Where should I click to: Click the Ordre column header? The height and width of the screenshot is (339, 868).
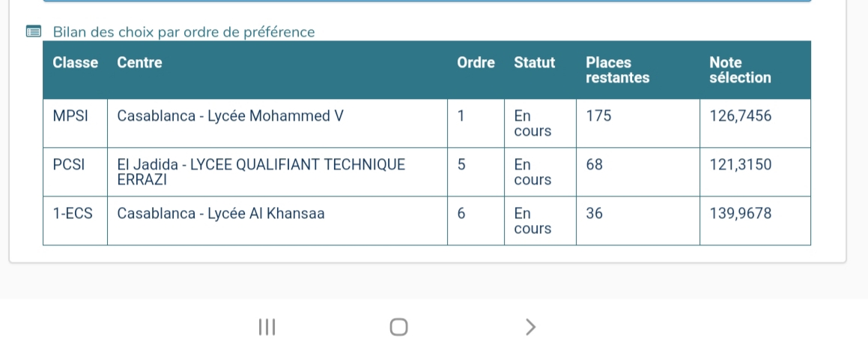(x=476, y=62)
